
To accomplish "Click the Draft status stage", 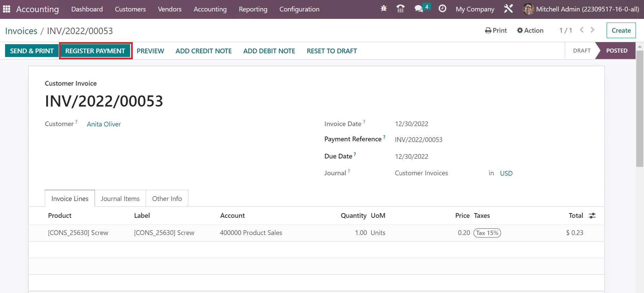I will (582, 51).
